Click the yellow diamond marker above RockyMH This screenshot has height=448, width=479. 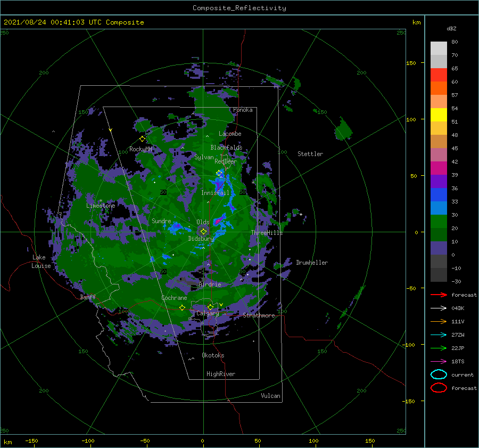[x=142, y=139]
